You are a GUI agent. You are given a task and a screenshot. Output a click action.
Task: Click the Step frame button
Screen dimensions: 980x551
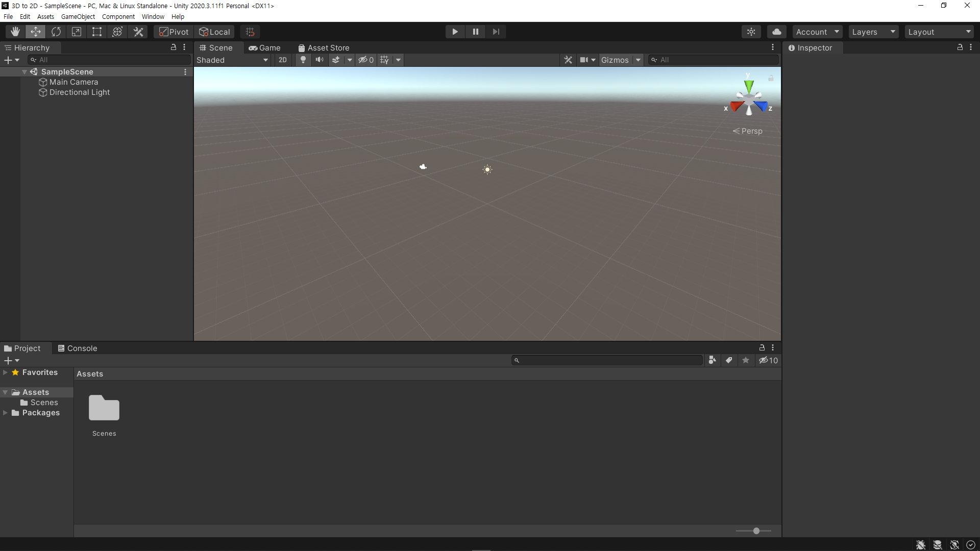click(496, 32)
